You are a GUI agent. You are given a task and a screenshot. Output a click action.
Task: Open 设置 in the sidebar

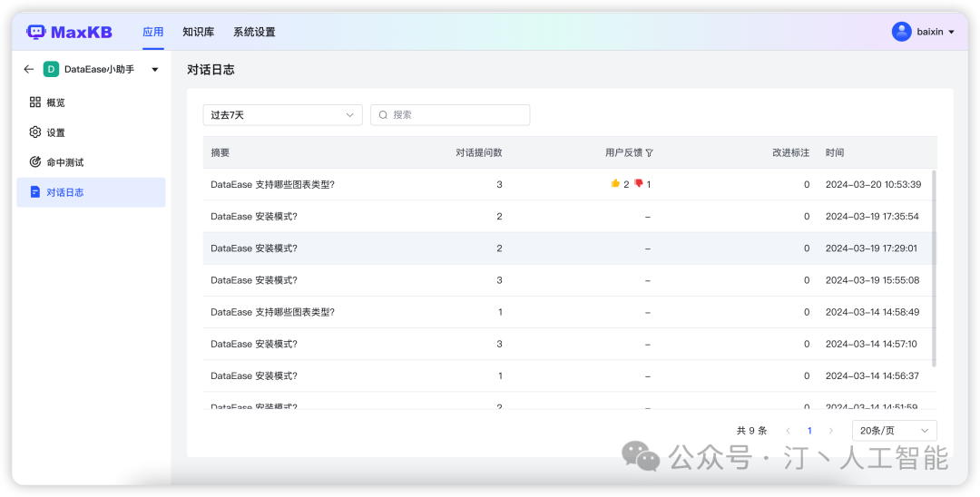point(92,132)
